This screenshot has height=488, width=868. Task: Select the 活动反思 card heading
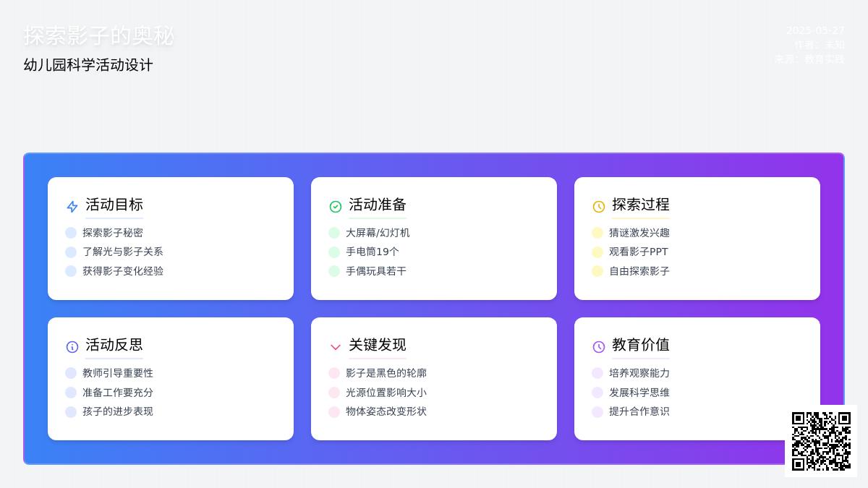point(114,345)
